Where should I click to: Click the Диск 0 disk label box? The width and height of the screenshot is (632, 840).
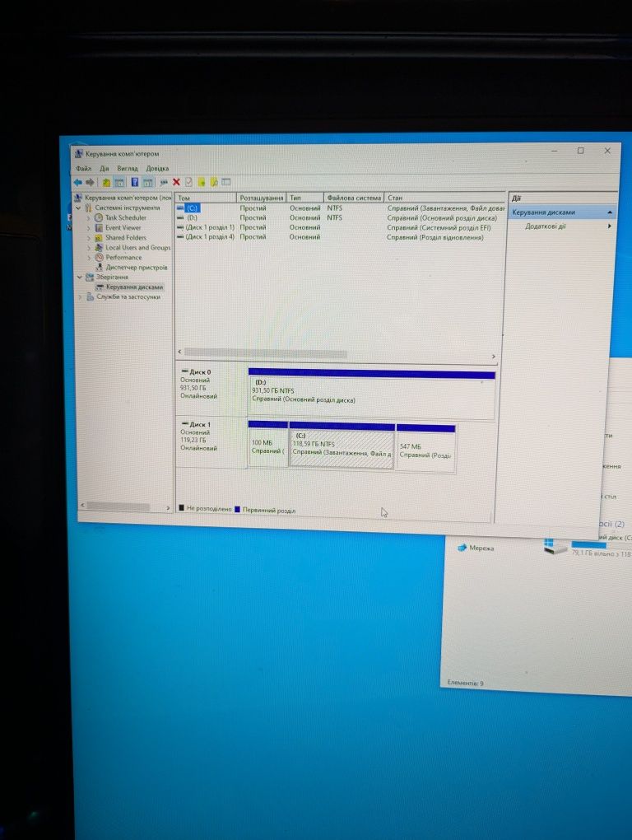(211, 389)
